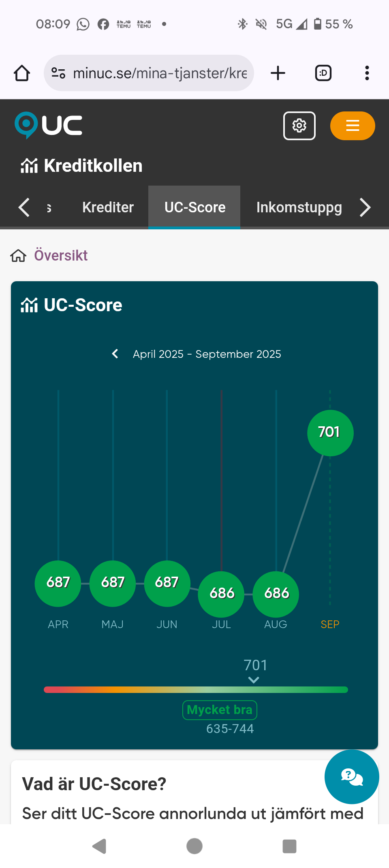This screenshot has height=868, width=389.
Task: Switch to the Krediter tab
Action: tap(108, 207)
